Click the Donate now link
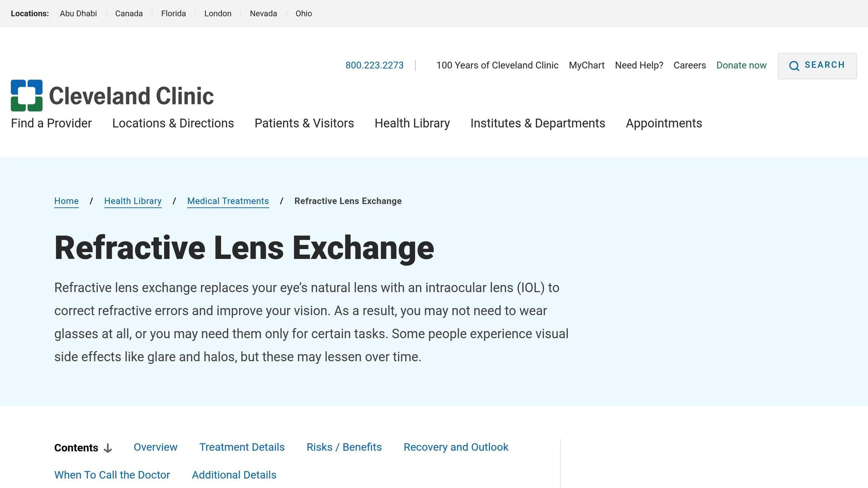The width and height of the screenshot is (868, 488). tap(741, 65)
